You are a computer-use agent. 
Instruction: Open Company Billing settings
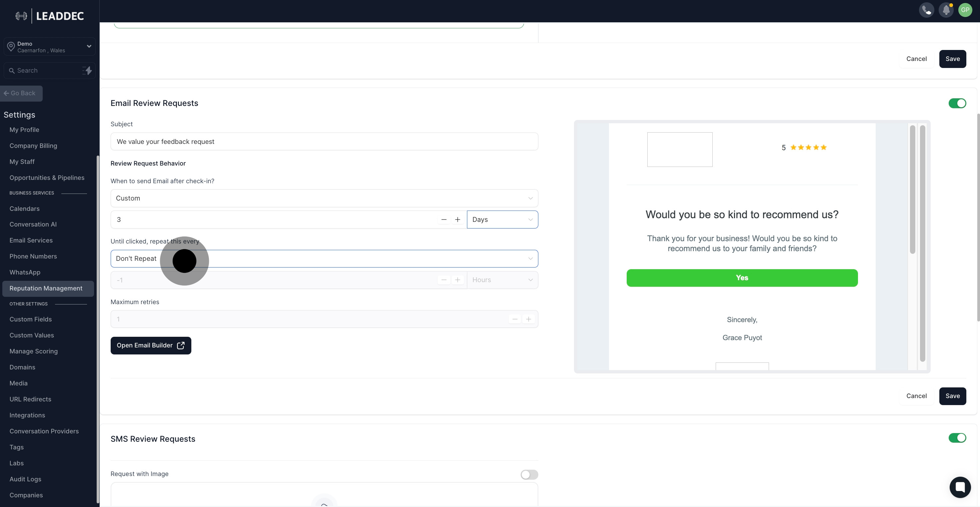coord(33,146)
